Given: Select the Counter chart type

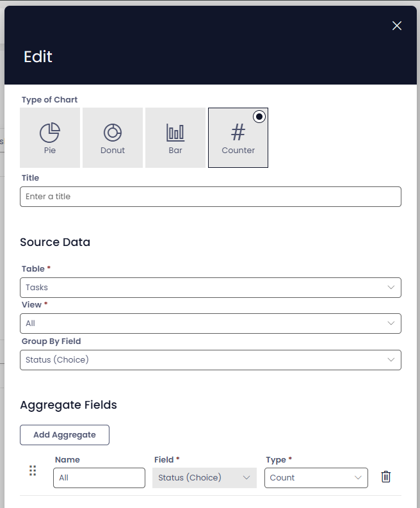Looking at the screenshot, I should pos(238,138).
